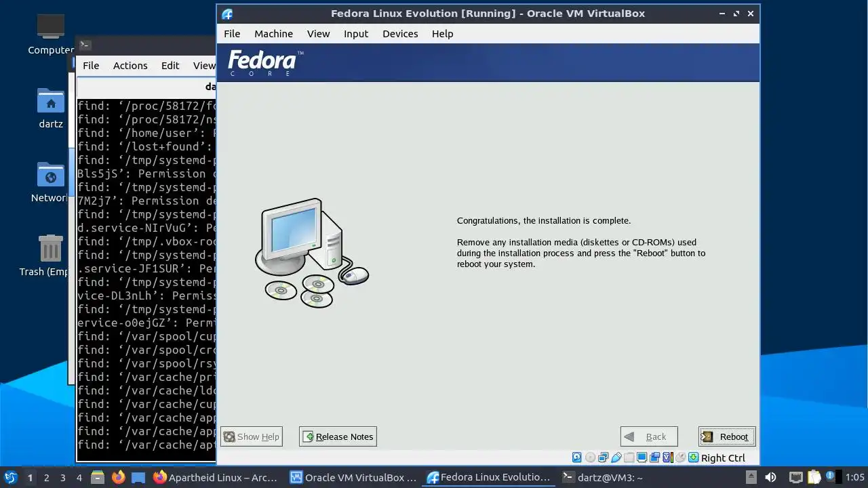Click the Show Help button in installer
This screenshot has height=488, width=868.
click(x=251, y=436)
